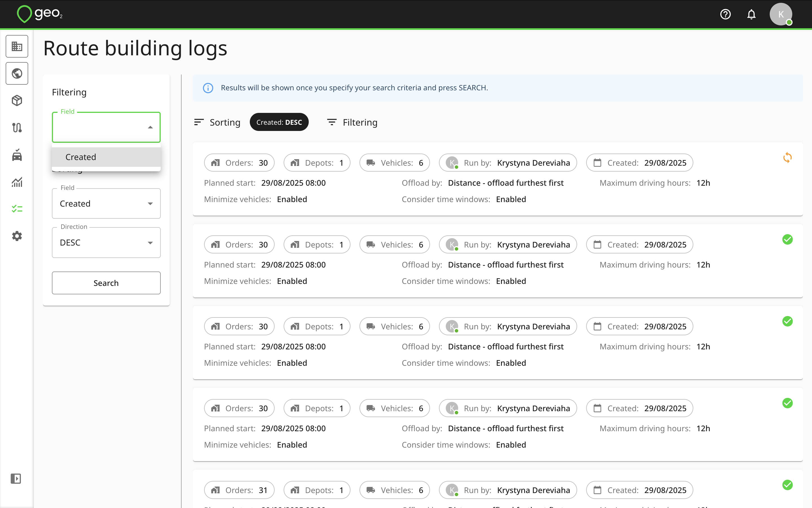Click the fourth log's green success check icon

(787, 403)
